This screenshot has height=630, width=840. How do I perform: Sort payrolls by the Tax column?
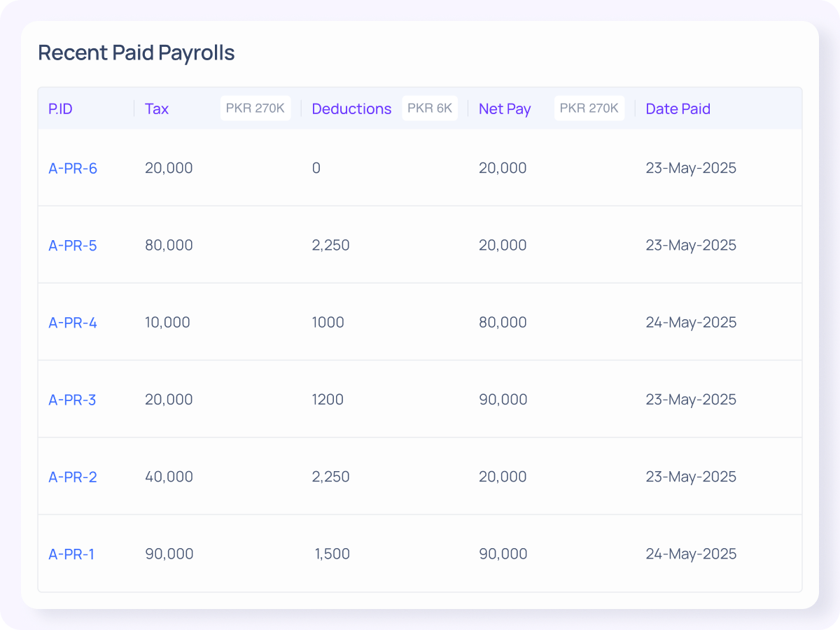point(156,108)
